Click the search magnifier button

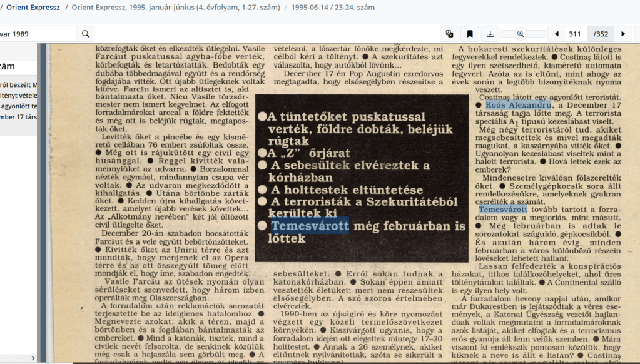(86, 34)
